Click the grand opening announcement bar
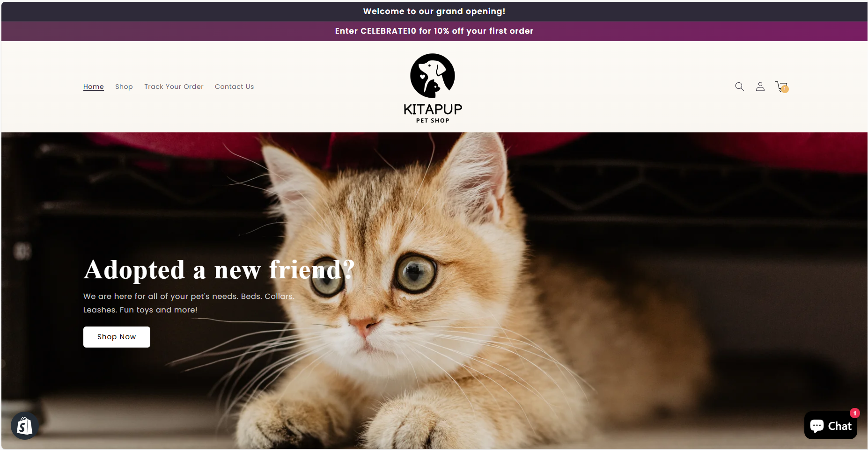 434,11
